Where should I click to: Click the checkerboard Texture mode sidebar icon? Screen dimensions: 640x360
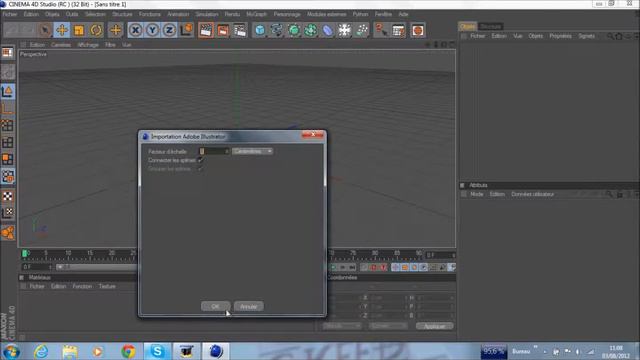point(8,196)
